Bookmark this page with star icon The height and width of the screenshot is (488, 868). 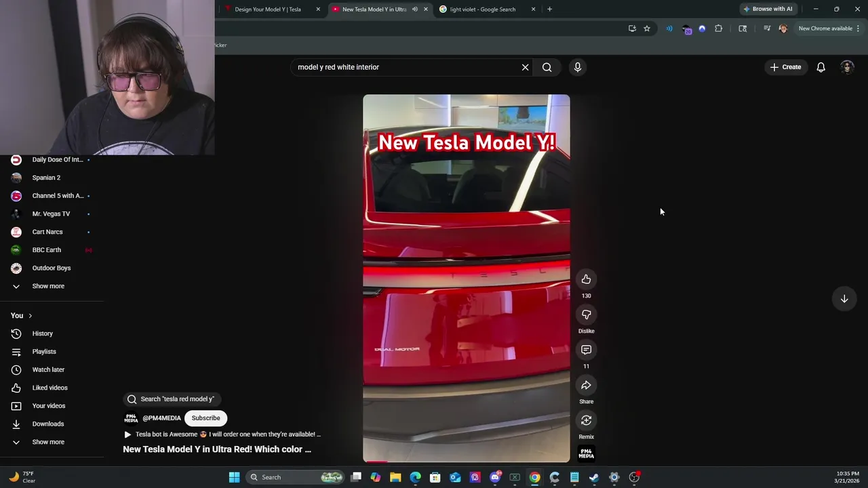(x=647, y=28)
